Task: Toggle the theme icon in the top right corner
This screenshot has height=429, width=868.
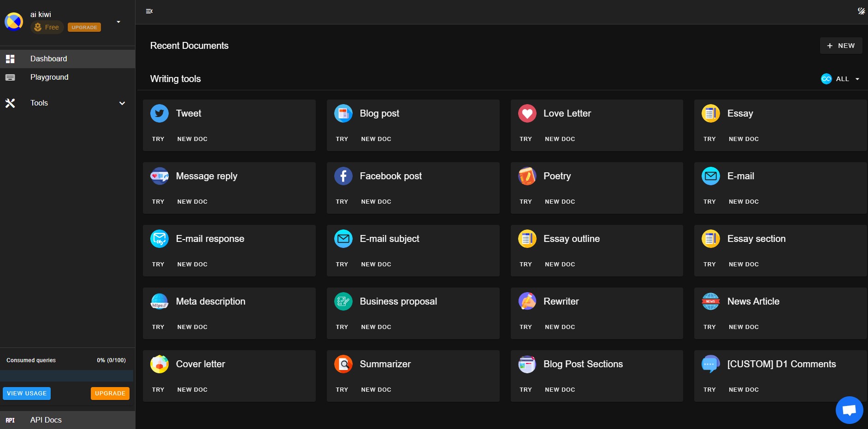Action: pyautogui.click(x=861, y=11)
